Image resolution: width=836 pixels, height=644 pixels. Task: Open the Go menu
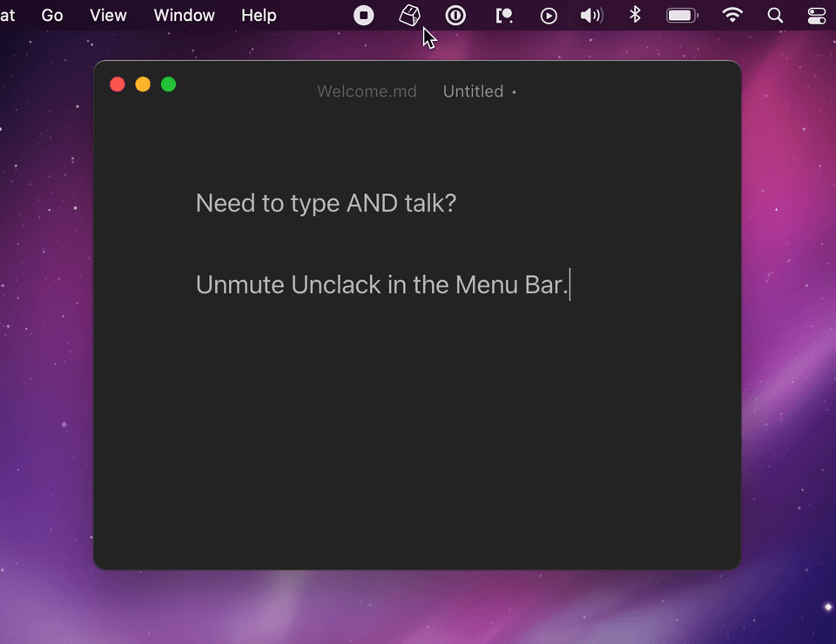(52, 16)
